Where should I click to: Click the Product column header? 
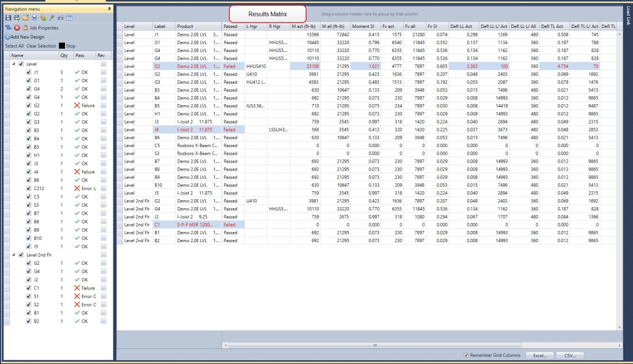199,26
